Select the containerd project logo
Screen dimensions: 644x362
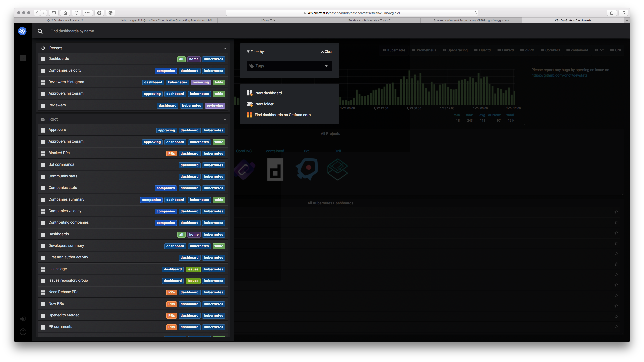[x=275, y=169]
